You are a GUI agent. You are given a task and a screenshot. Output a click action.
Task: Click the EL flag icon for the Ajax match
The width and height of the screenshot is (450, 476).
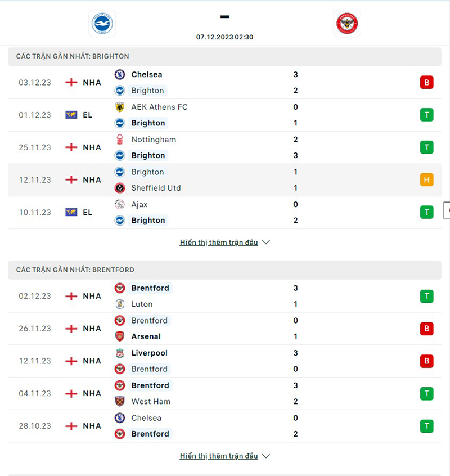[x=71, y=212]
